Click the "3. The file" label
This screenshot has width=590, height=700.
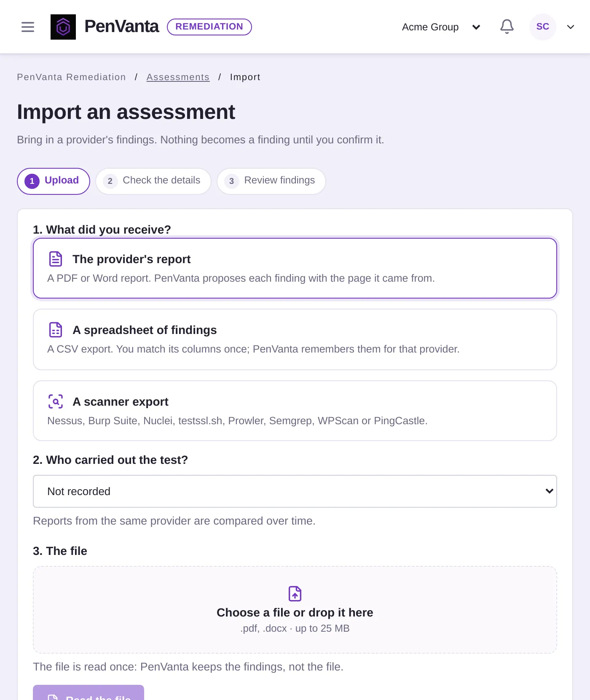[60, 551]
